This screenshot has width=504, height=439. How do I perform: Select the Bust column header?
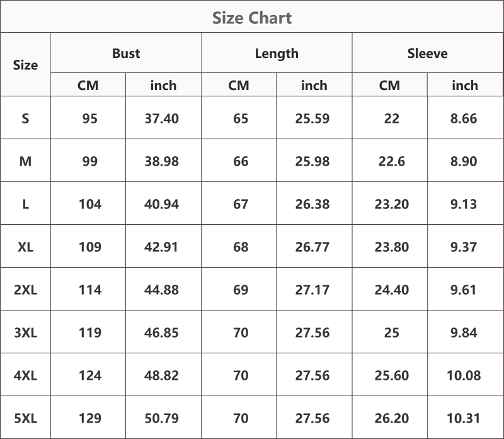[126, 54]
